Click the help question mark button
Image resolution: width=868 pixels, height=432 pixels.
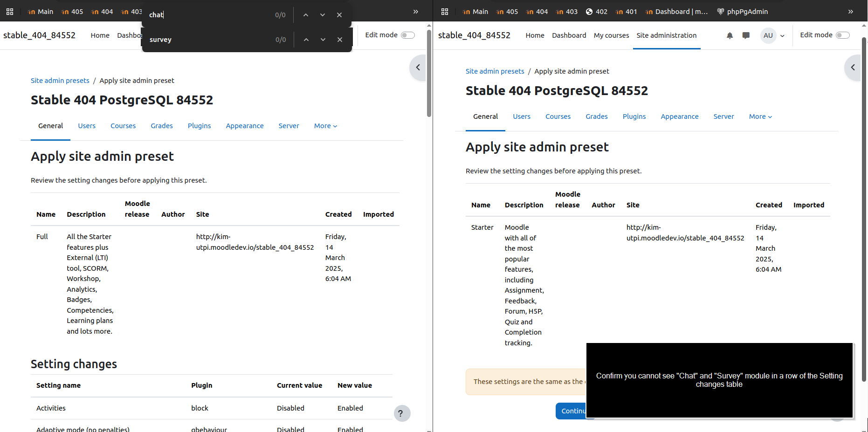[x=401, y=413]
